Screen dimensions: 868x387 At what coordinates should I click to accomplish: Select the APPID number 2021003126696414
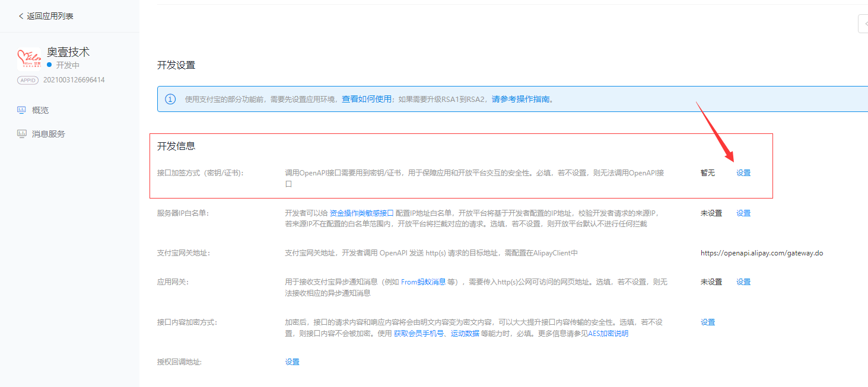74,80
